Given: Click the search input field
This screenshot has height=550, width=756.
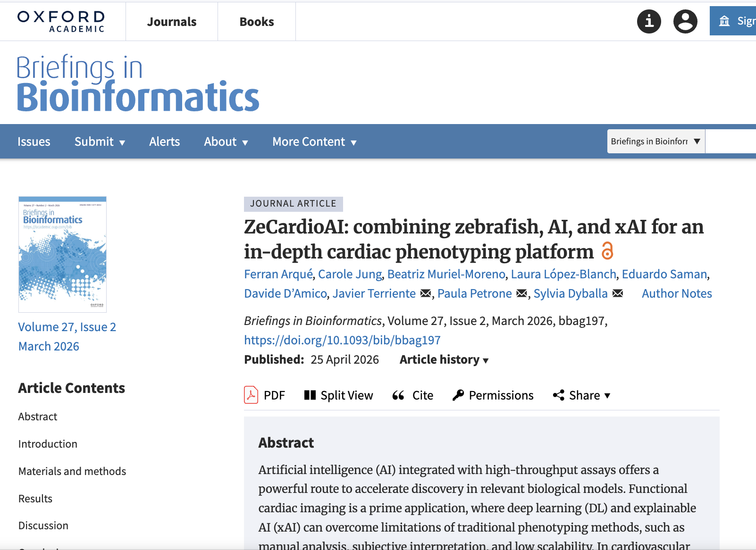Looking at the screenshot, I should pyautogui.click(x=731, y=141).
